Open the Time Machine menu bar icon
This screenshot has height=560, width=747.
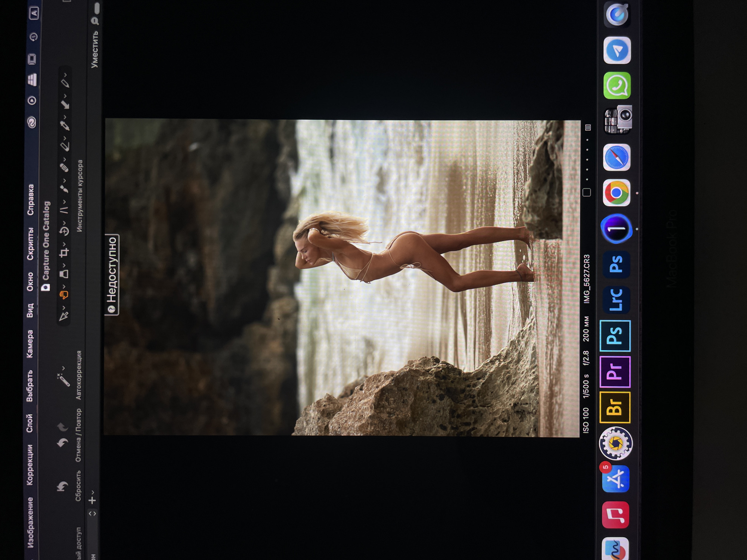34,37
